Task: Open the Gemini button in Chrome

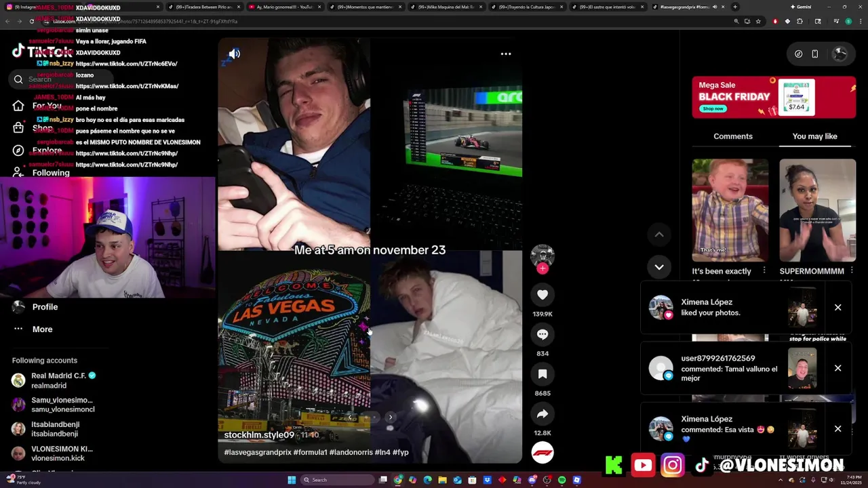Action: [801, 7]
